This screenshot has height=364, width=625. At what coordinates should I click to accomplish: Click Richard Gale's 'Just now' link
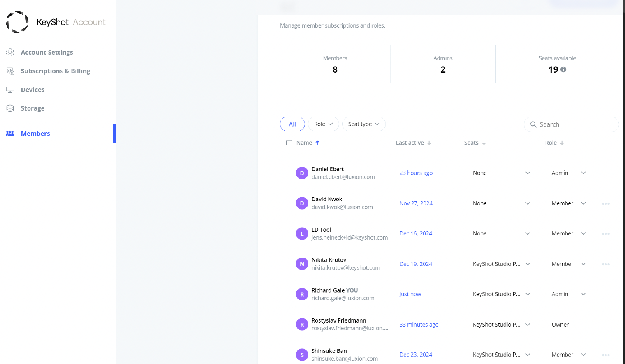point(410,294)
